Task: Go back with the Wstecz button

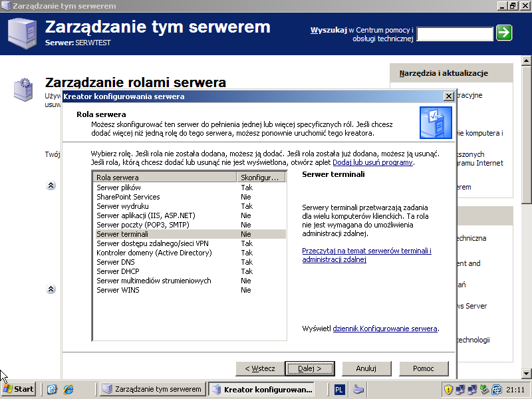Action: (260, 368)
